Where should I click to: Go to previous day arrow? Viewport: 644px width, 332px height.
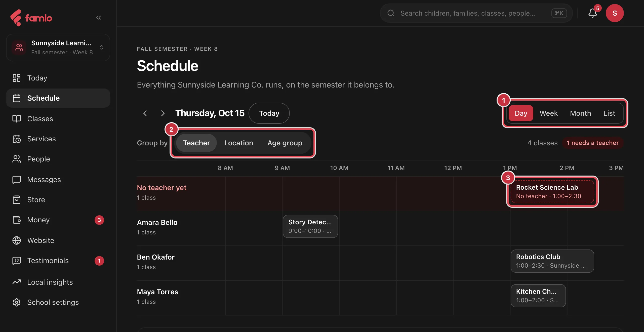click(145, 113)
